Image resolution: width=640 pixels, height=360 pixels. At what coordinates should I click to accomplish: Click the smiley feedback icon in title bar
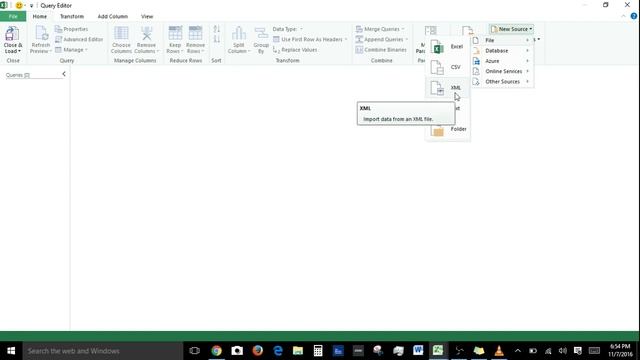[19, 5]
